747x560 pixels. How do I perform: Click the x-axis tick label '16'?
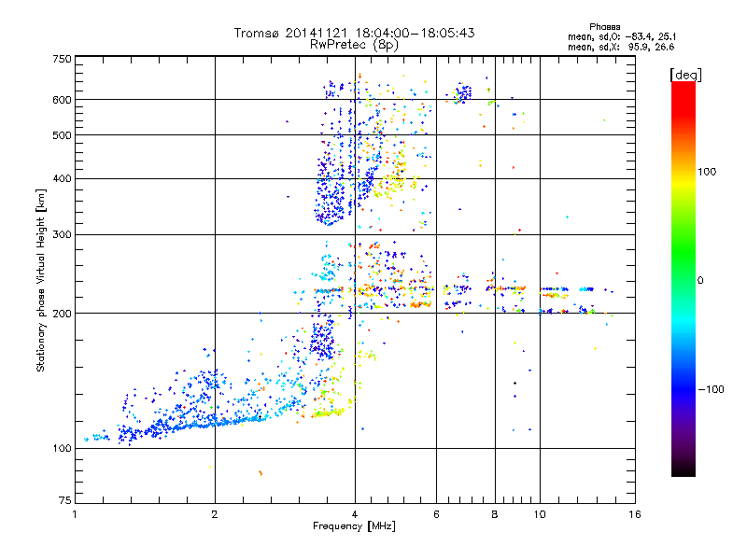pyautogui.click(x=635, y=514)
